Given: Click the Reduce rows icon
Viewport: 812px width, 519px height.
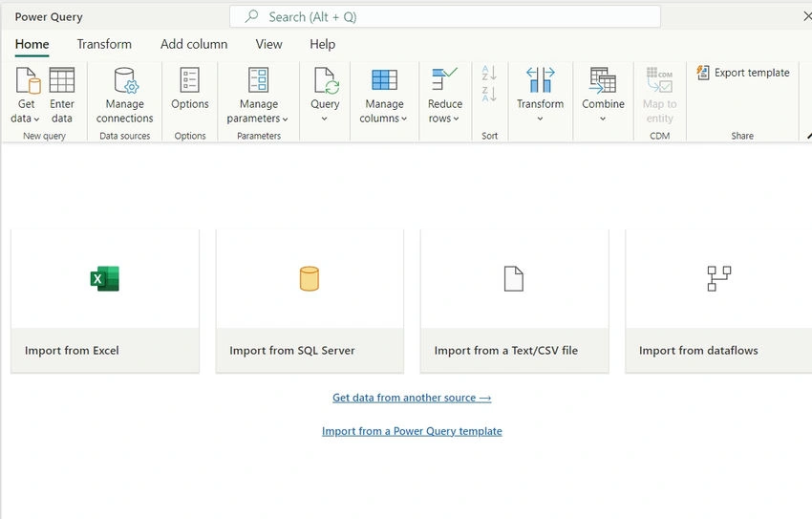Looking at the screenshot, I should tap(444, 78).
